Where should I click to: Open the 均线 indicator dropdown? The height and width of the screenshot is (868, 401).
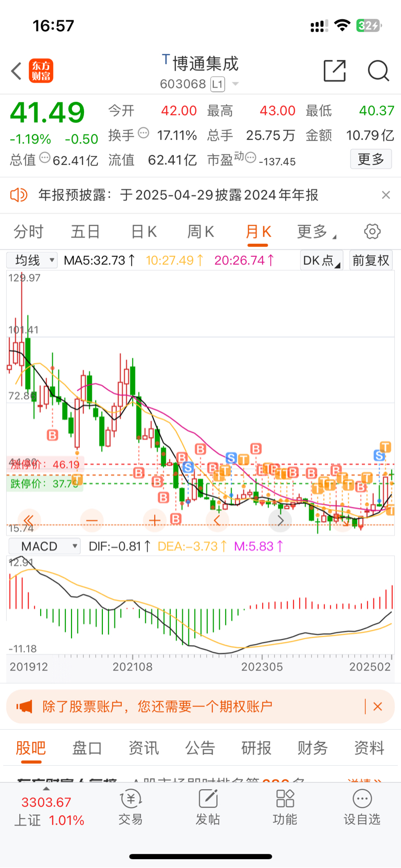point(32,260)
